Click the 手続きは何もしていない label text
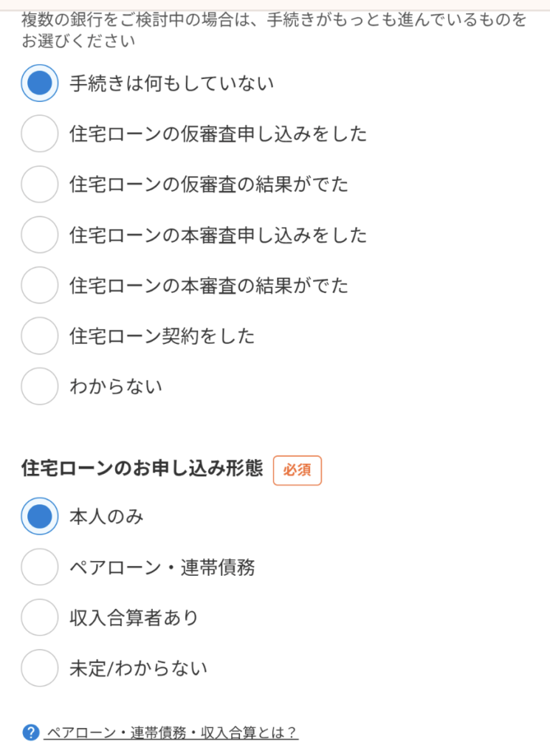Screen dimensions: 550x756 click(171, 83)
